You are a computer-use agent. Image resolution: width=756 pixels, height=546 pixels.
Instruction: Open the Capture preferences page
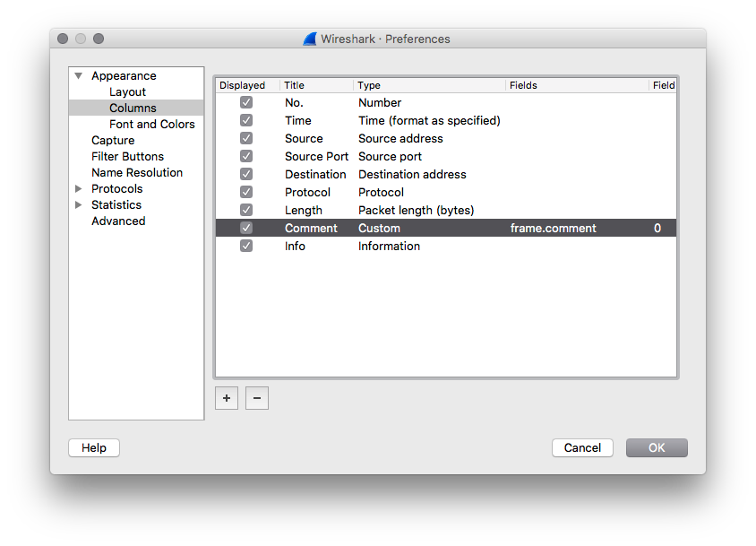point(113,140)
